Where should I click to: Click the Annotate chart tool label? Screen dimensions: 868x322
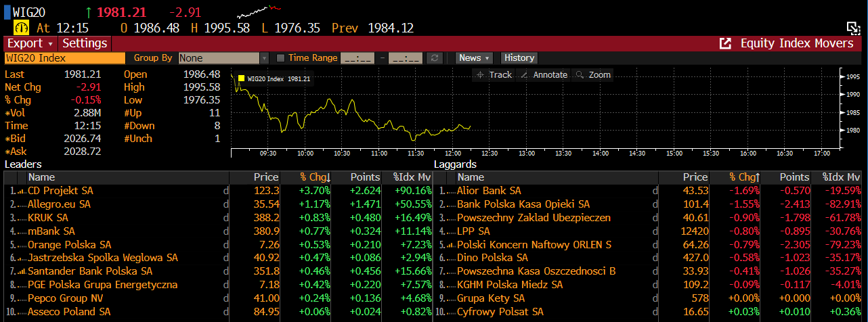550,75
